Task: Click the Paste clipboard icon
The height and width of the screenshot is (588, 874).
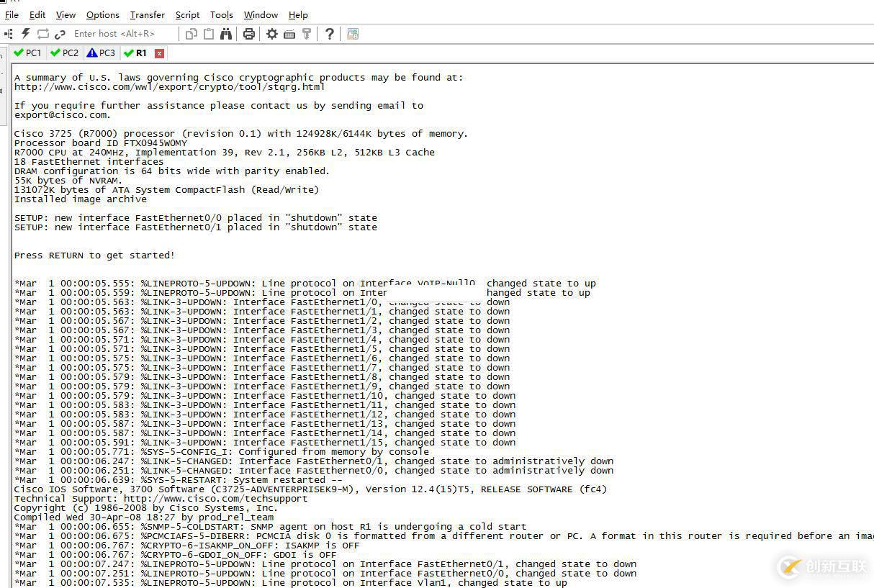Action: (209, 34)
